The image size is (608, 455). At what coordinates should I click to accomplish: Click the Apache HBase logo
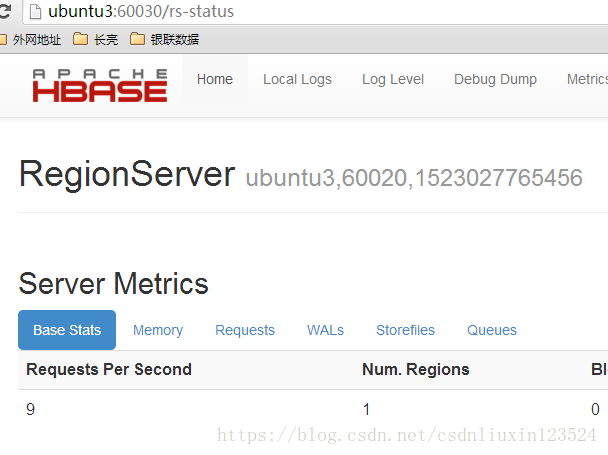click(100, 85)
